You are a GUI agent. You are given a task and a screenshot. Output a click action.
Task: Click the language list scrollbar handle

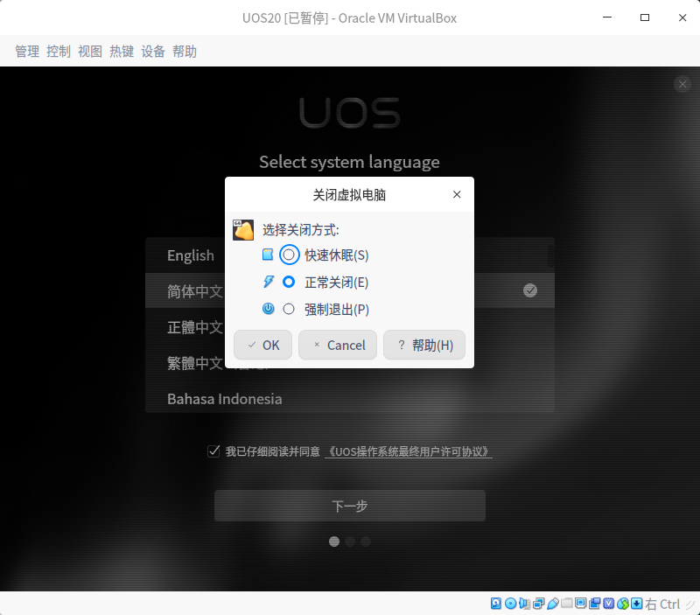click(551, 256)
